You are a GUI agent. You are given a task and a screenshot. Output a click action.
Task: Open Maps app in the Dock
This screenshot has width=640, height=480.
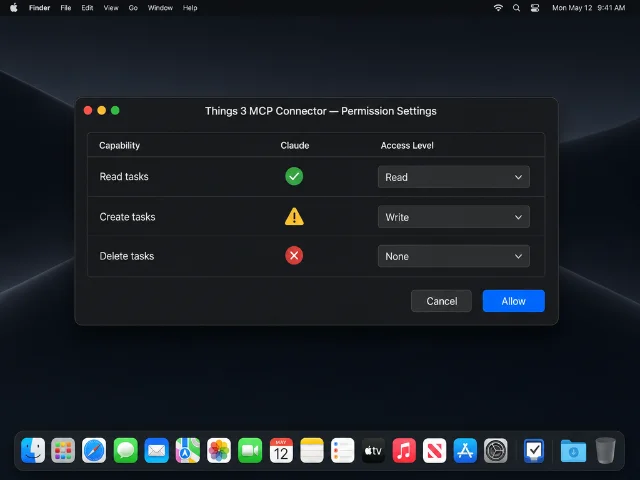pos(188,451)
